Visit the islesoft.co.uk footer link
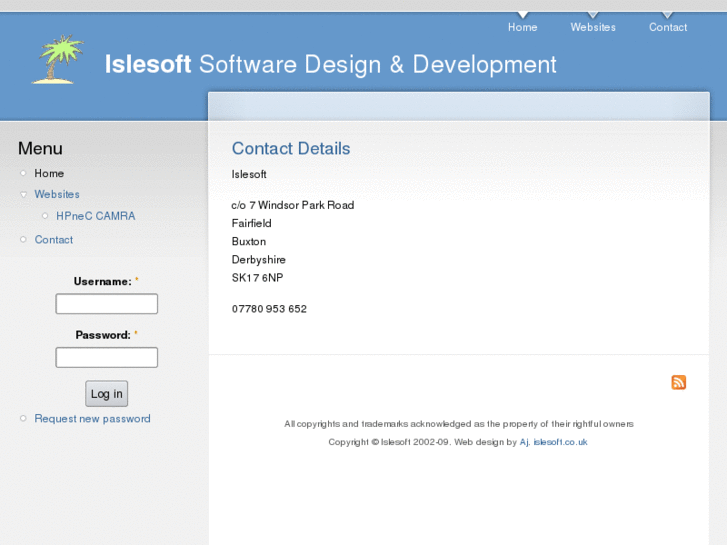Viewport: 727px width, 545px height. click(x=560, y=442)
